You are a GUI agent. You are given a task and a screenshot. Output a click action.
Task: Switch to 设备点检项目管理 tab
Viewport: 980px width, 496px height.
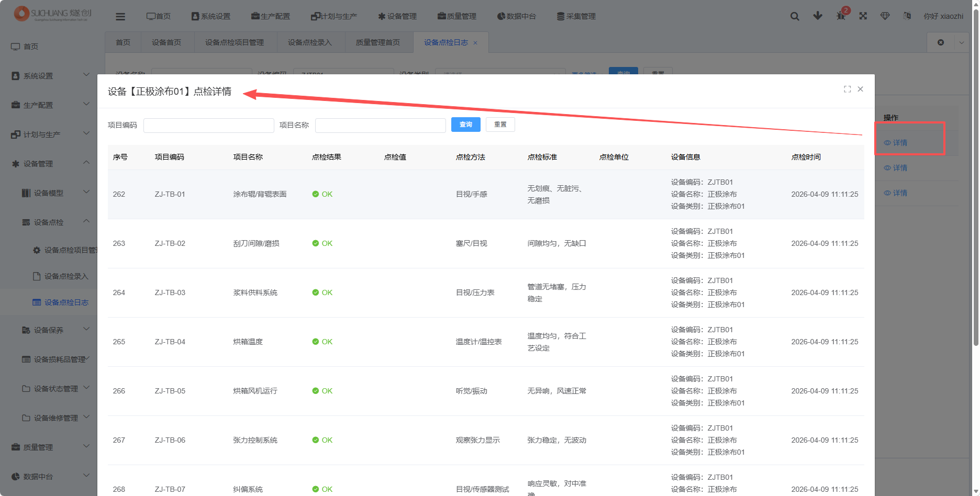[235, 42]
